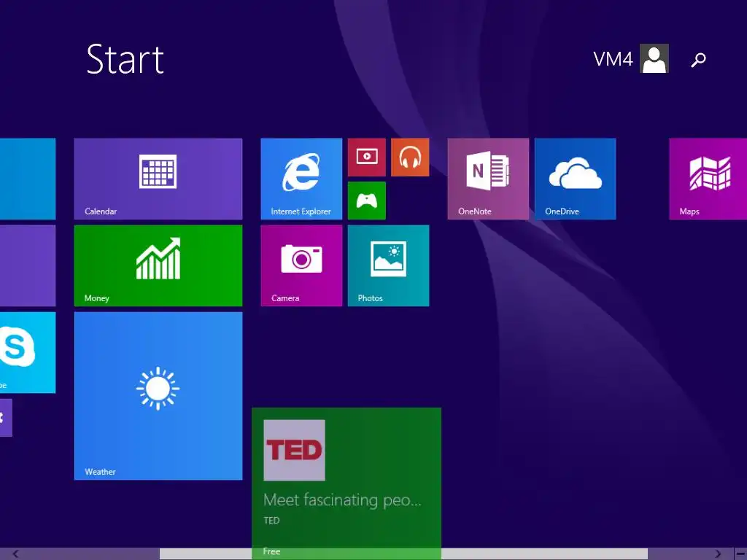Open the Maps tile
Screen dimensions: 747x560
[708, 179]
